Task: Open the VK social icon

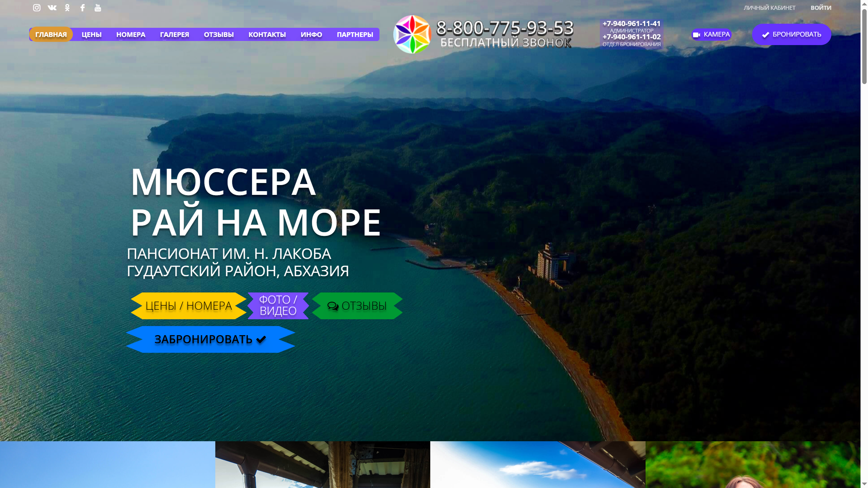Action: coord(52,7)
